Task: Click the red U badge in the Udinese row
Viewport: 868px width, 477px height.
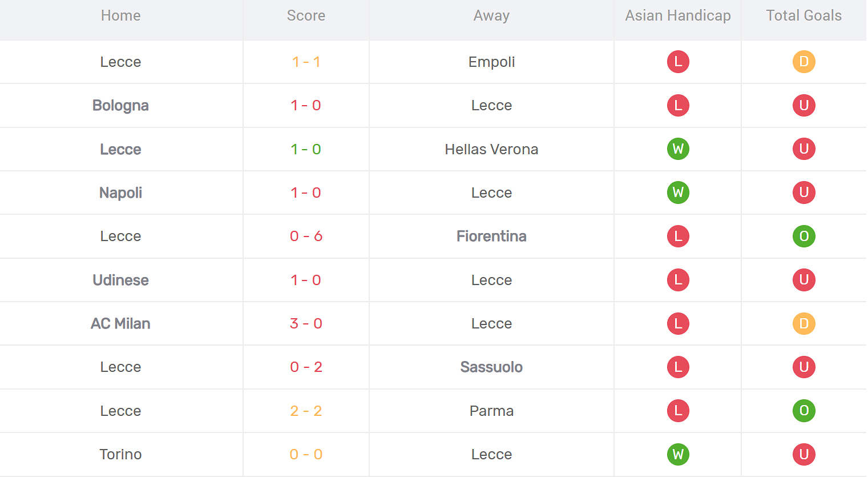Action: pyautogui.click(x=804, y=280)
